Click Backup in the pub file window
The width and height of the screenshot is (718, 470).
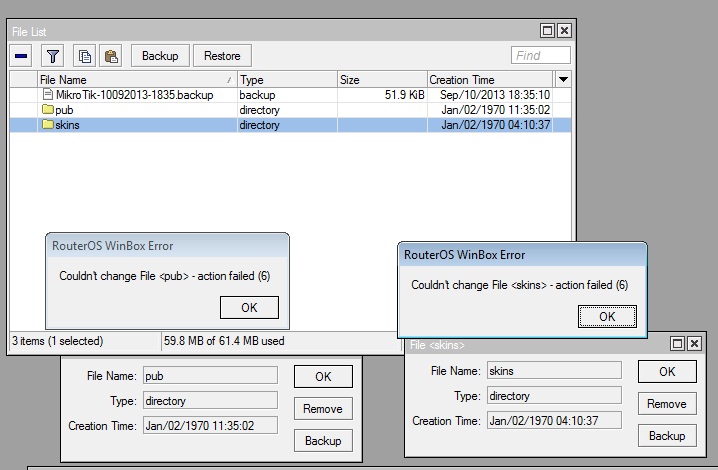[323, 441]
